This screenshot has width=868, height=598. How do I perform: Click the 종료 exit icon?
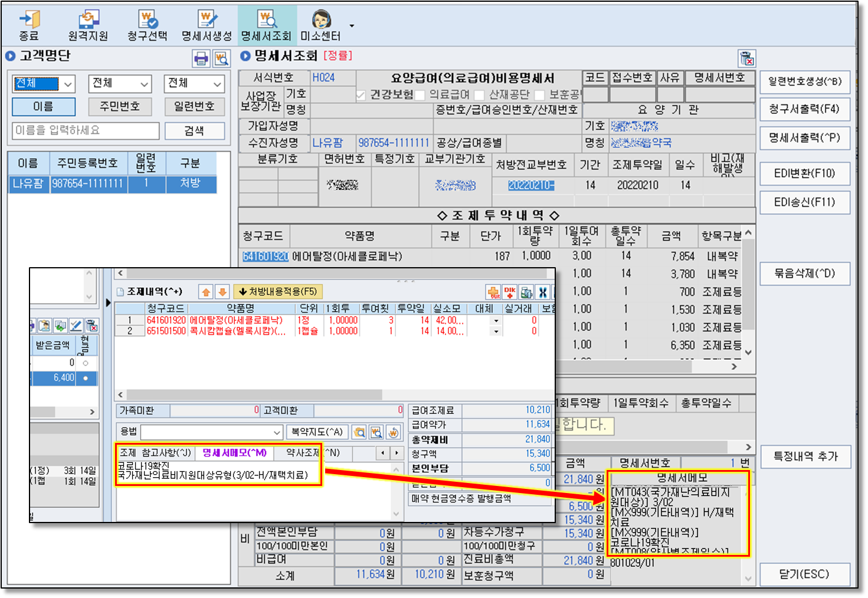coord(29,25)
